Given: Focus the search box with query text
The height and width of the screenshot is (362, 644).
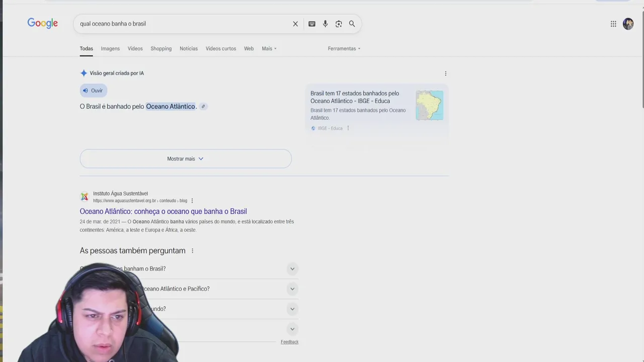Looking at the screenshot, I should [x=184, y=24].
